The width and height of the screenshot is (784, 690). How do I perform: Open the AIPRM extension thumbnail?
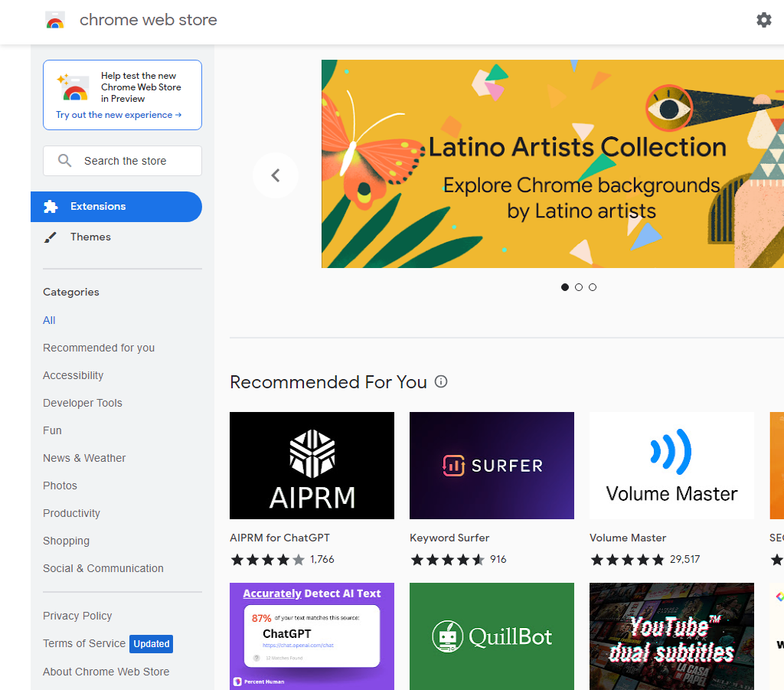pyautogui.click(x=312, y=466)
